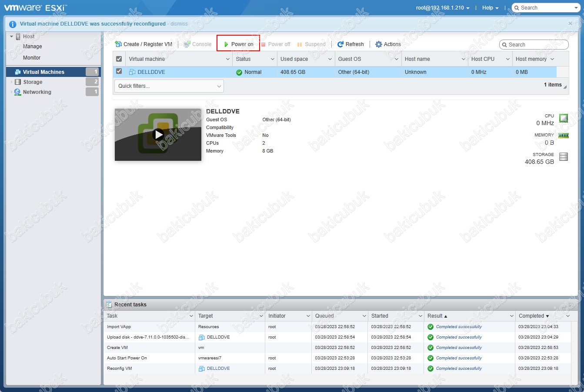This screenshot has height=392, width=584.
Task: Click the VM console preview thumbnail play button
Action: pyautogui.click(x=158, y=135)
